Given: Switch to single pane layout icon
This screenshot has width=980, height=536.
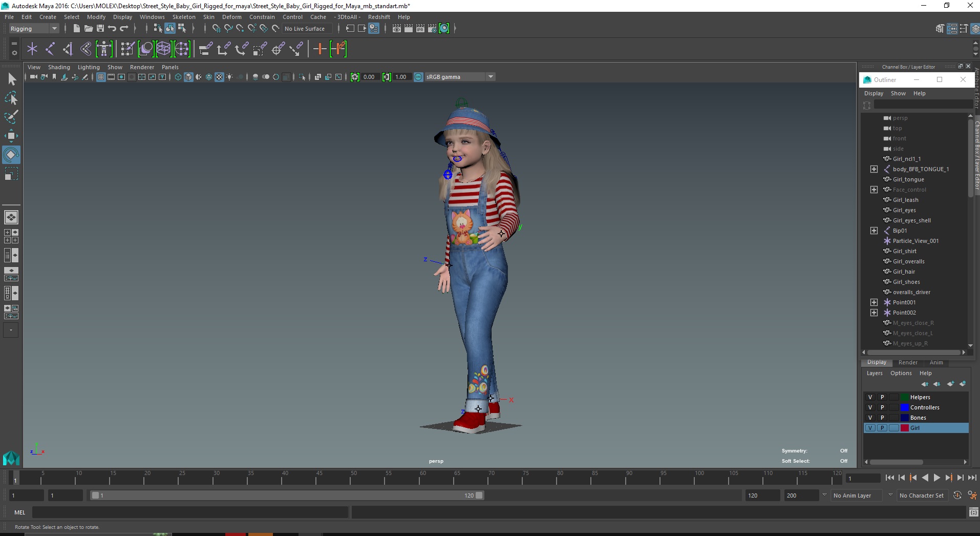Looking at the screenshot, I should pyautogui.click(x=11, y=217).
